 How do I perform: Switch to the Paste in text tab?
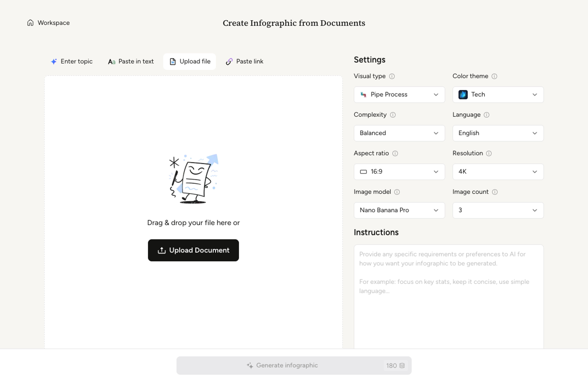pyautogui.click(x=131, y=61)
